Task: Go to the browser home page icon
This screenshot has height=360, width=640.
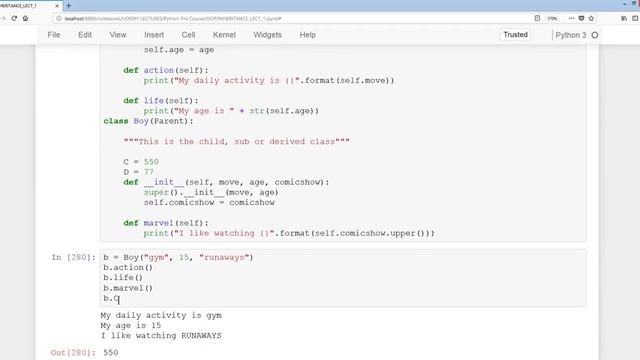Action: (25, 18)
